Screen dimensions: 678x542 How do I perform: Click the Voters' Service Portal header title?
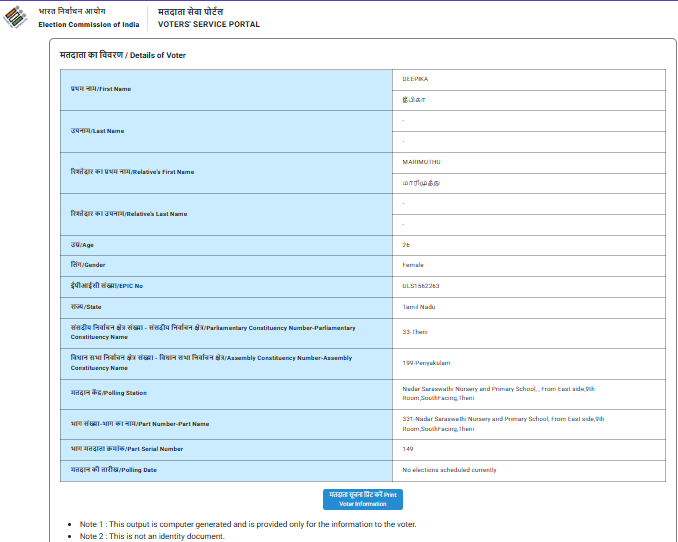coord(208,17)
